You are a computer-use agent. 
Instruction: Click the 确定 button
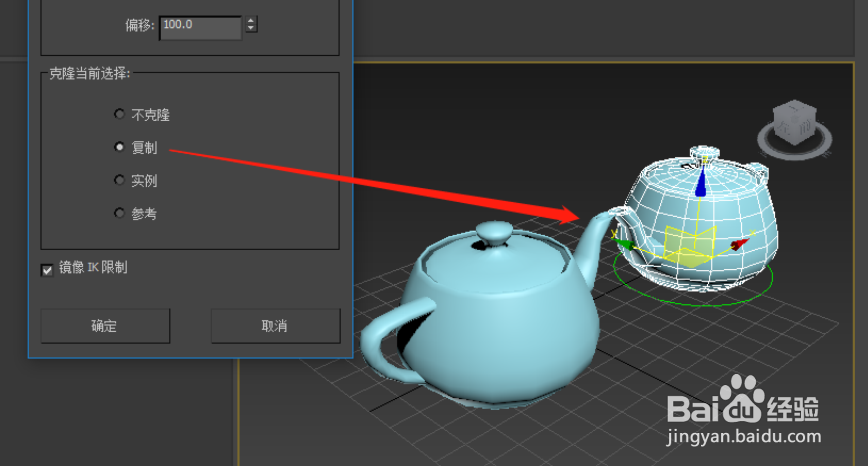pyautogui.click(x=105, y=326)
